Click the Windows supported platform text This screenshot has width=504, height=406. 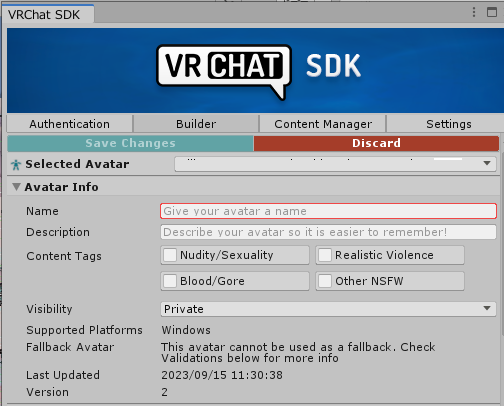[x=186, y=330]
